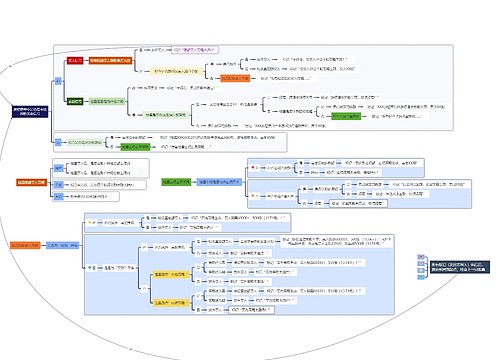Image resolution: width=500 pixels, height=360 pixels.
Task: Select the yellow legend marker beside navy node
Action: [x=421, y=270]
